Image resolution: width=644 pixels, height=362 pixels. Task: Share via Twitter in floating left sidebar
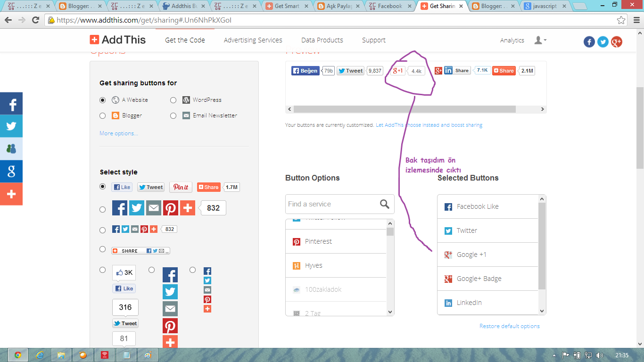[x=11, y=126]
